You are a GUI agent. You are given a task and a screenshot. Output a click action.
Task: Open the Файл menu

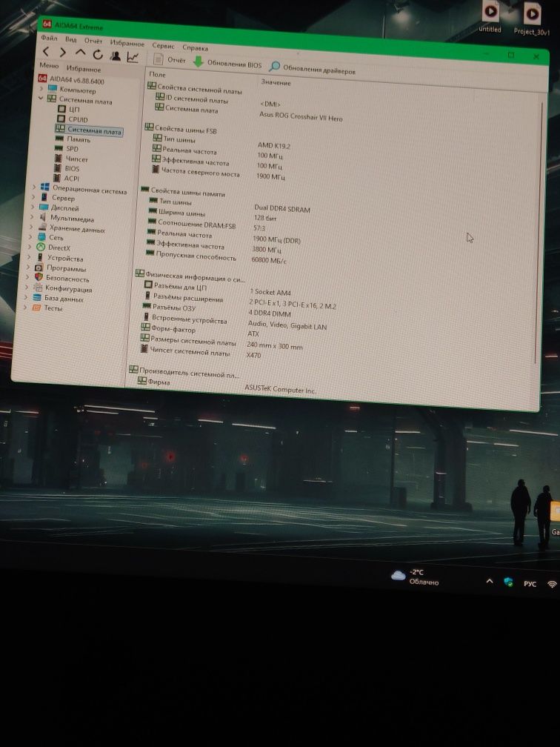click(49, 38)
